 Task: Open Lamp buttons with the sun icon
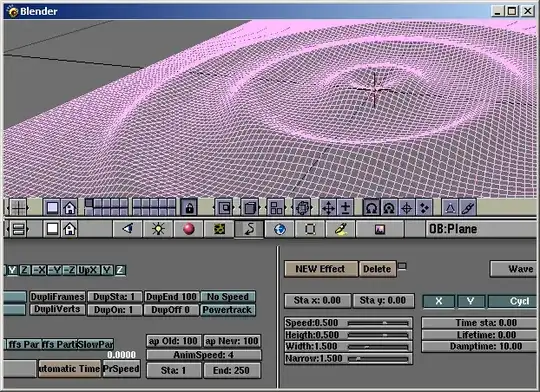(158, 229)
